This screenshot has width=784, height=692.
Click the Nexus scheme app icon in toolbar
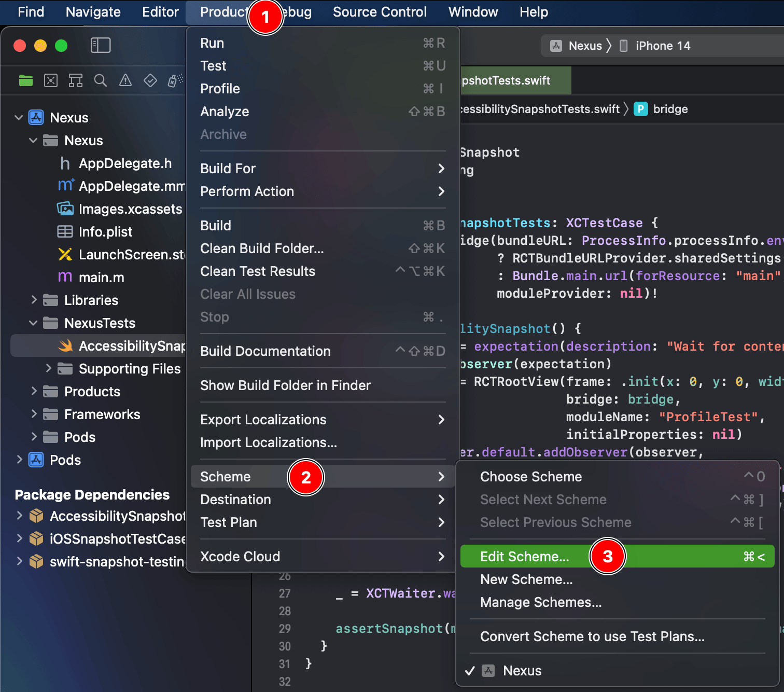point(556,46)
